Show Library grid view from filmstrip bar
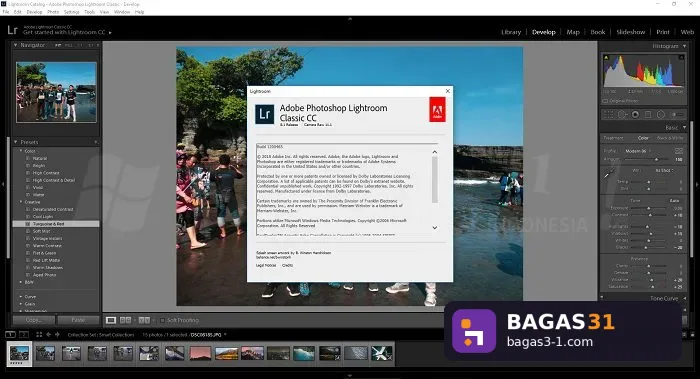The height and width of the screenshot is (379, 700). (x=39, y=334)
